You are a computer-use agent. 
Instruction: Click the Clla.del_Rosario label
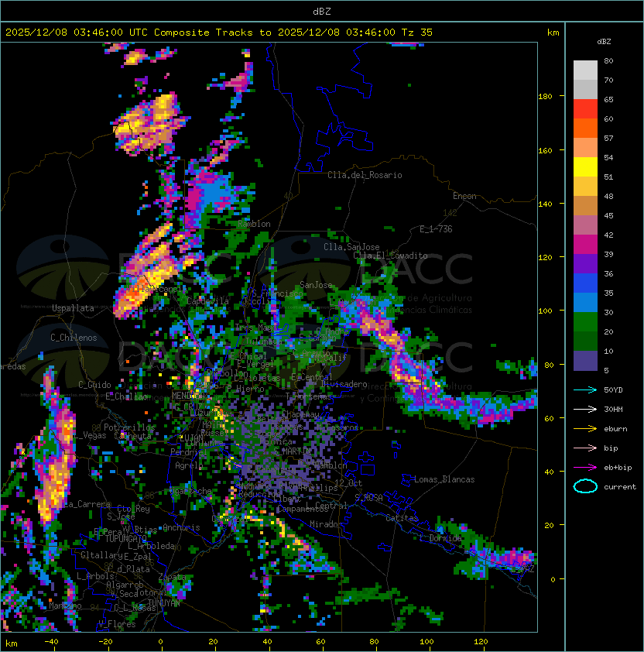[365, 175]
